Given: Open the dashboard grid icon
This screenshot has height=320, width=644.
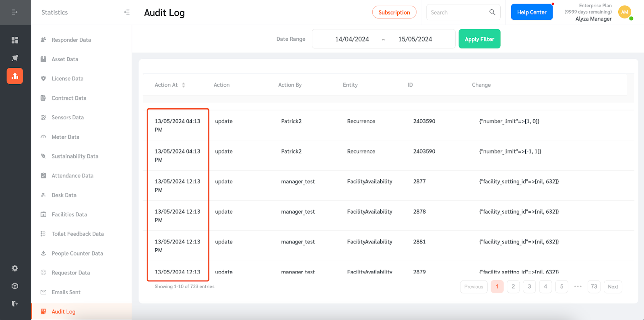Looking at the screenshot, I should coord(15,40).
